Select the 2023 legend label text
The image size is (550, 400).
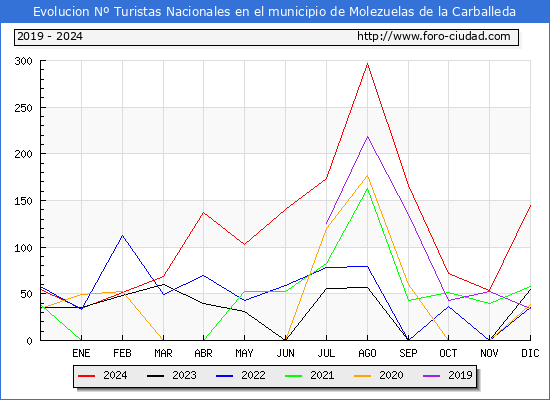click(184, 375)
